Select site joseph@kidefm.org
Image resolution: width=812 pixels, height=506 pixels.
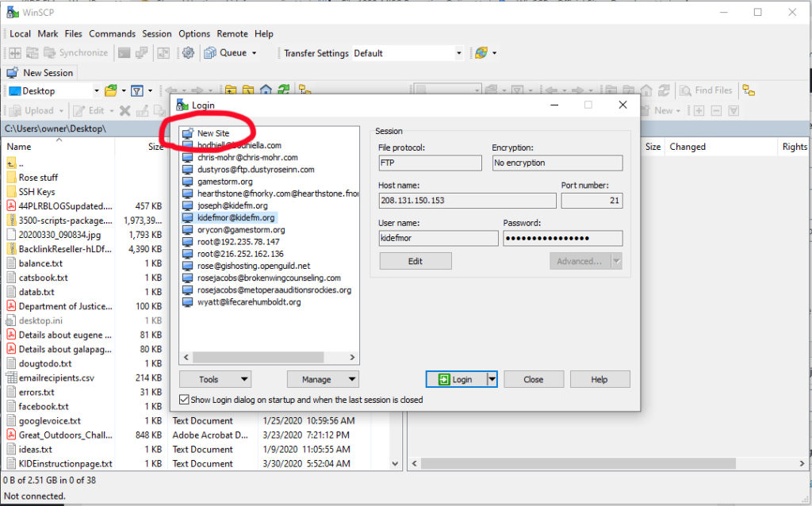(232, 205)
